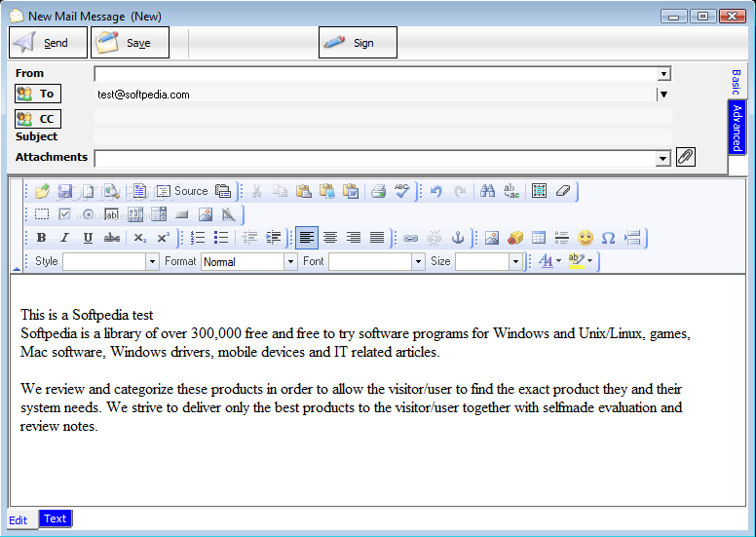Click the undo arrow icon

tap(436, 191)
